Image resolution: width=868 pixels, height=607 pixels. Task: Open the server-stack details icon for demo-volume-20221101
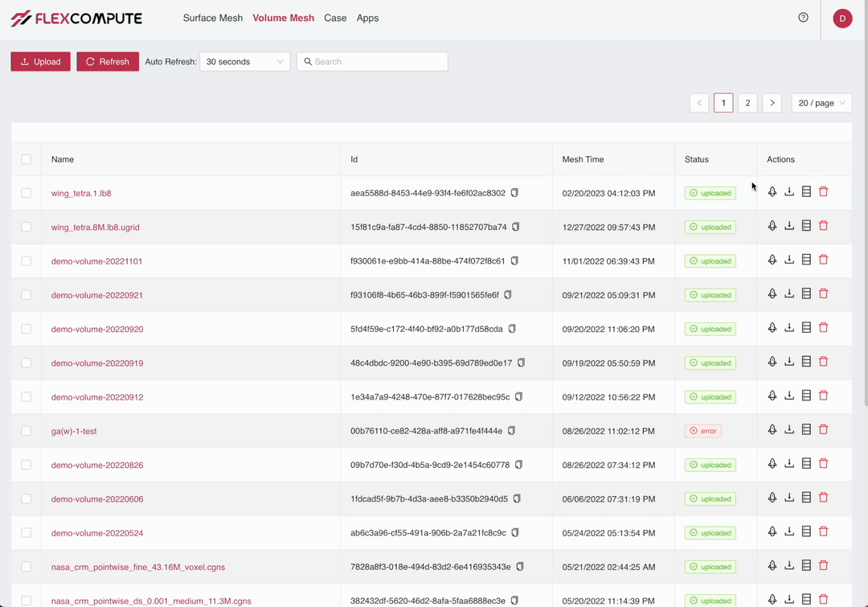[806, 260]
